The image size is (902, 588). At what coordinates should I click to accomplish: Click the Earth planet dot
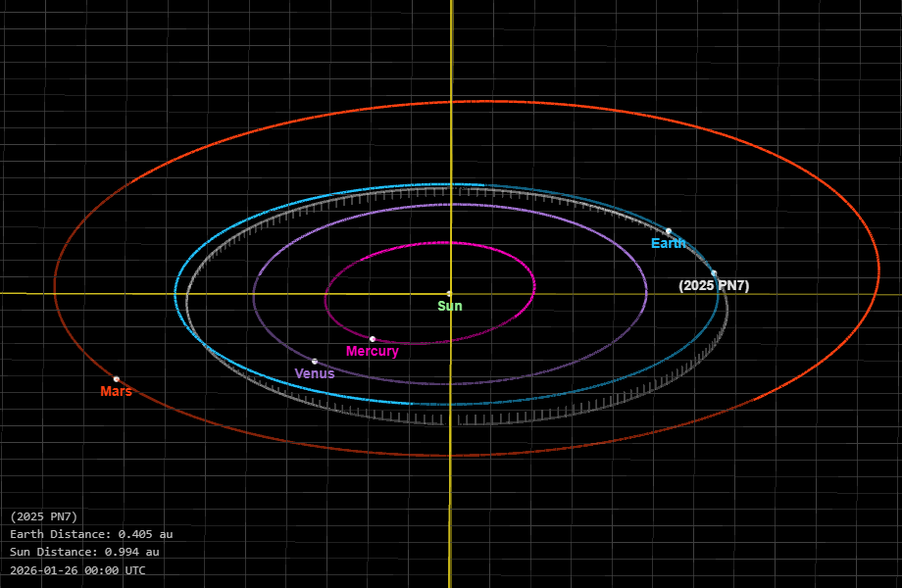(x=669, y=231)
